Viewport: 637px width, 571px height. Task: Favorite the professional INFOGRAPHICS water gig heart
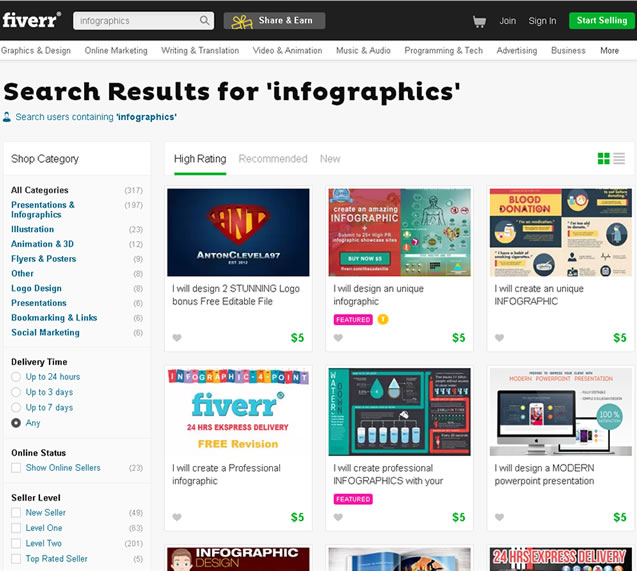338,517
